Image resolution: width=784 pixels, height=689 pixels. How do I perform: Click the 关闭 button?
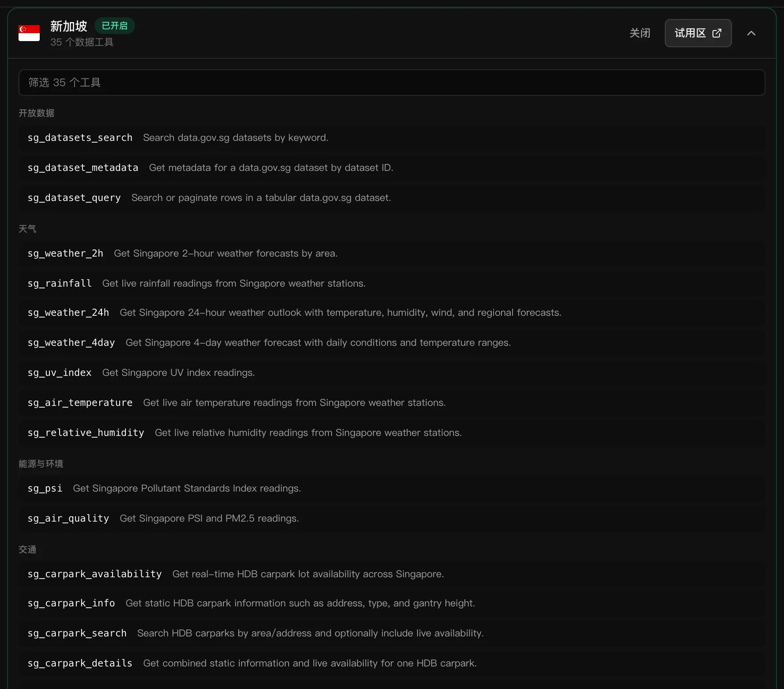pos(640,33)
